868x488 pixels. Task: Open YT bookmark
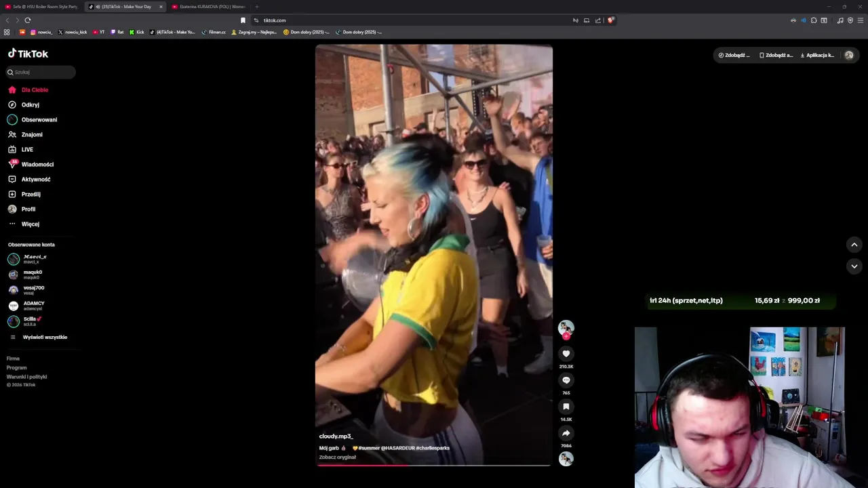[x=99, y=32]
